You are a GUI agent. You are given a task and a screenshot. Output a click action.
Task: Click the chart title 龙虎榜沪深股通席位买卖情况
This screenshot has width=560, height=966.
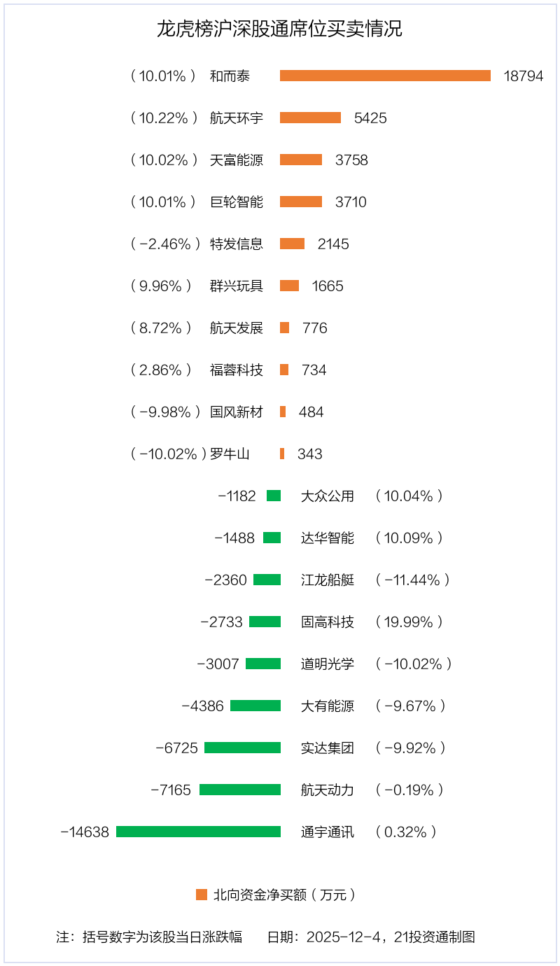pyautogui.click(x=279, y=29)
